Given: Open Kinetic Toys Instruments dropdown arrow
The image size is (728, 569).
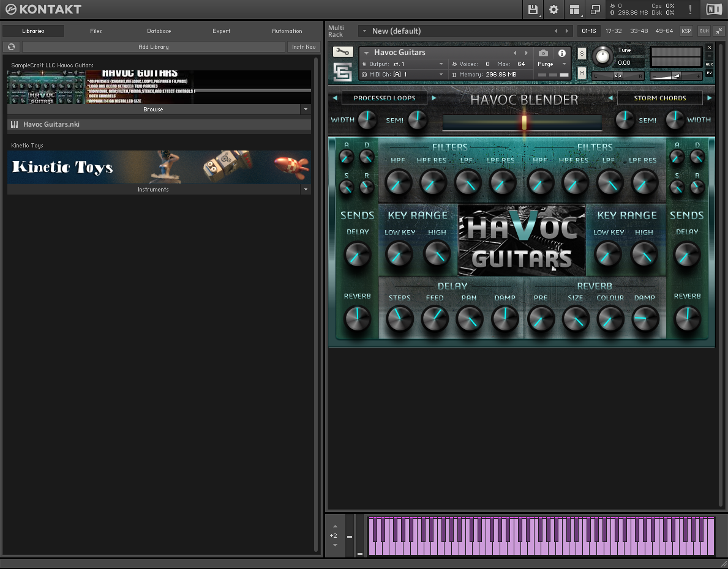Looking at the screenshot, I should click(x=306, y=189).
